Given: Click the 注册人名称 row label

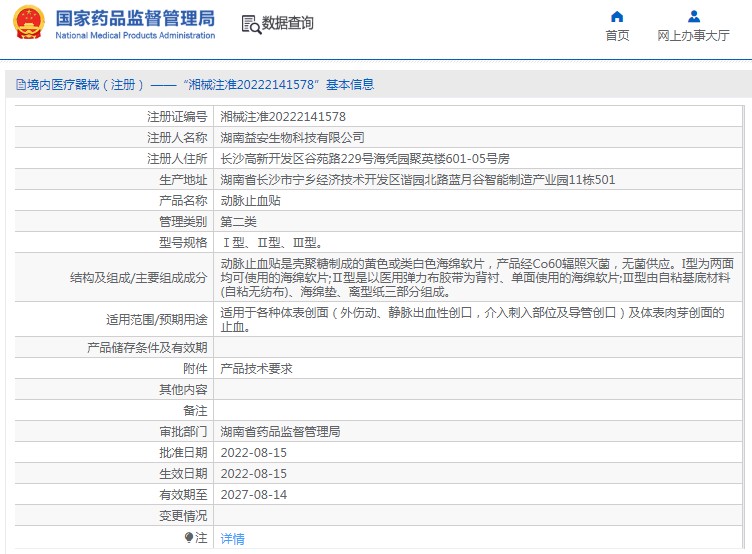Looking at the screenshot, I should pos(177,138).
